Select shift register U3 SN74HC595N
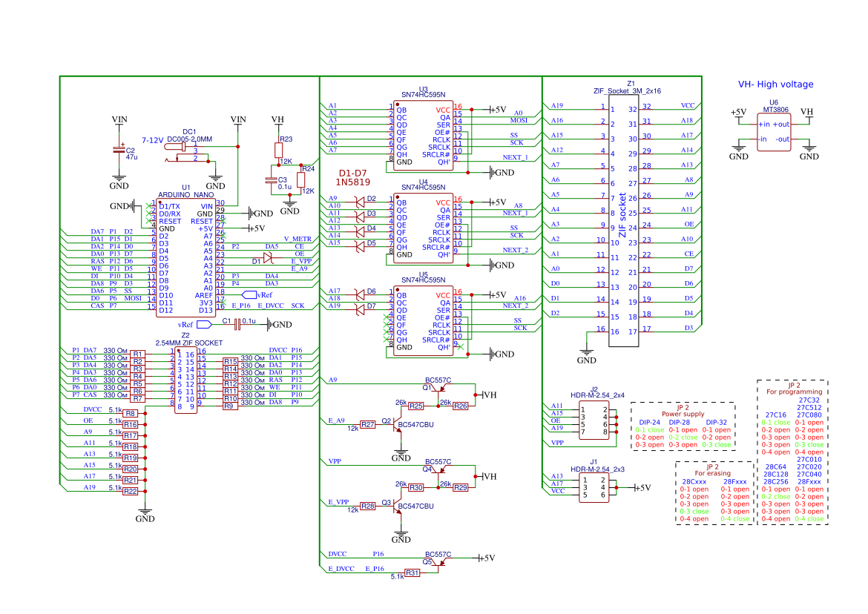 coord(423,133)
